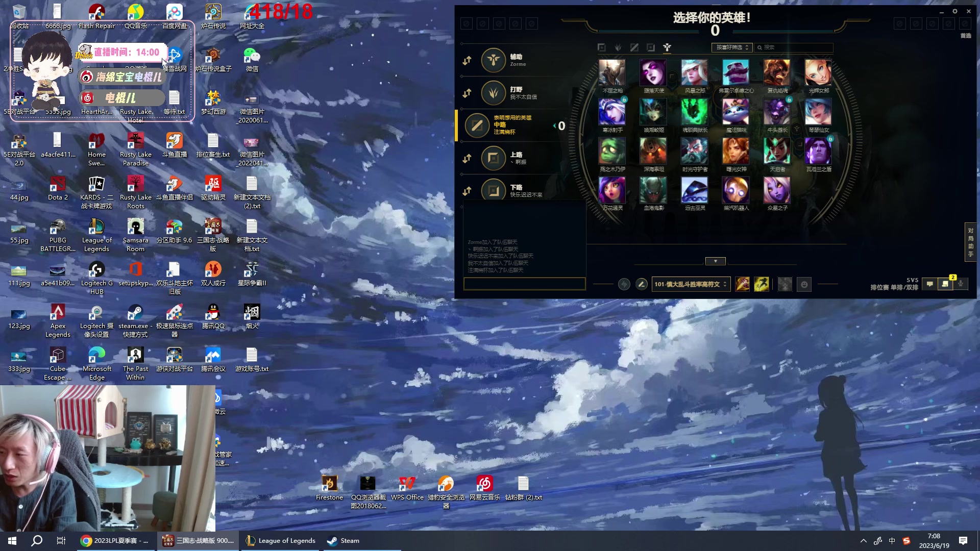980x551 pixels.
Task: Pick the champion 深海泰坦
Action: 653,151
